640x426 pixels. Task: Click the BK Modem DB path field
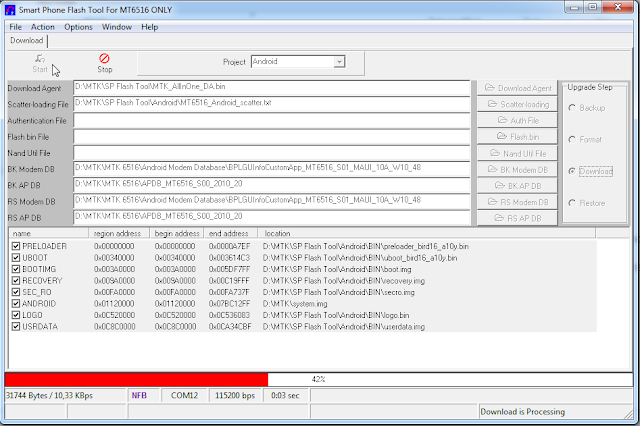click(272, 169)
